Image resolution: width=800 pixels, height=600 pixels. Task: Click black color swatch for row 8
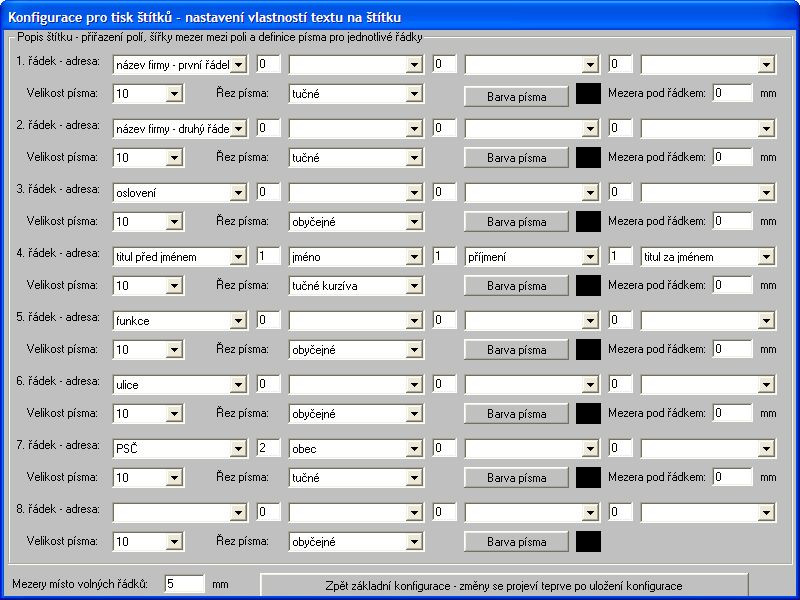(x=588, y=542)
